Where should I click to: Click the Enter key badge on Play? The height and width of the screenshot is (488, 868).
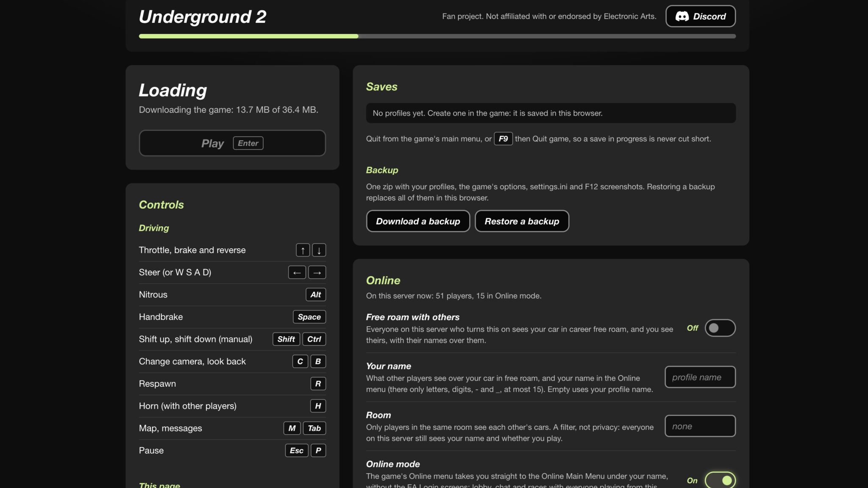point(248,143)
